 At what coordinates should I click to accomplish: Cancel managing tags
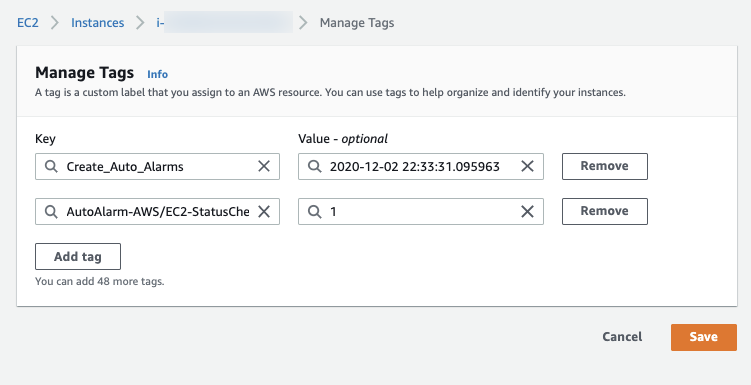[622, 337]
